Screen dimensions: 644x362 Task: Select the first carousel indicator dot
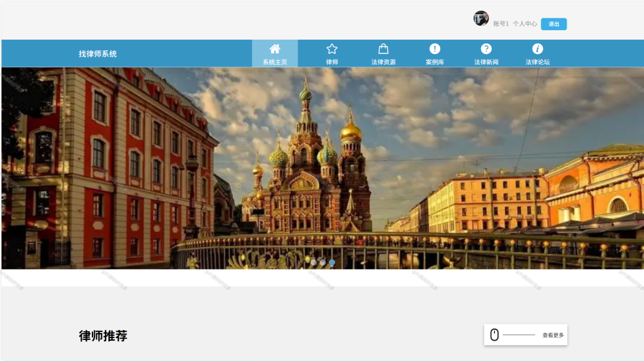[314, 262]
